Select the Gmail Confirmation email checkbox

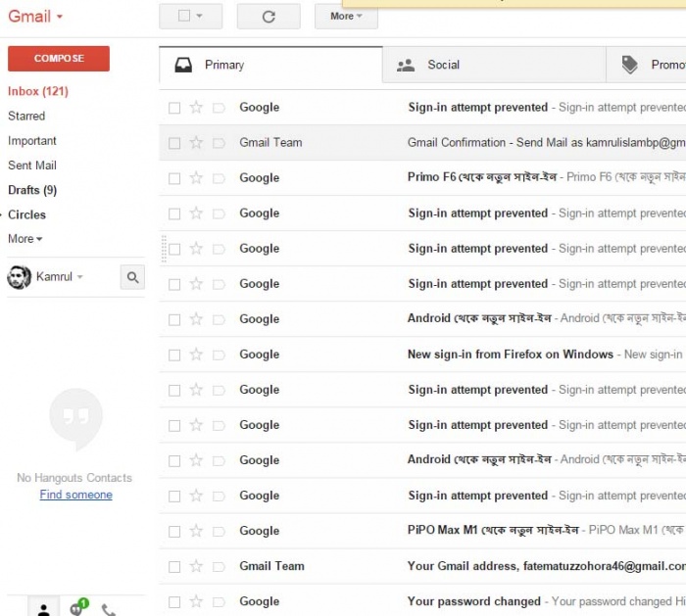(174, 143)
